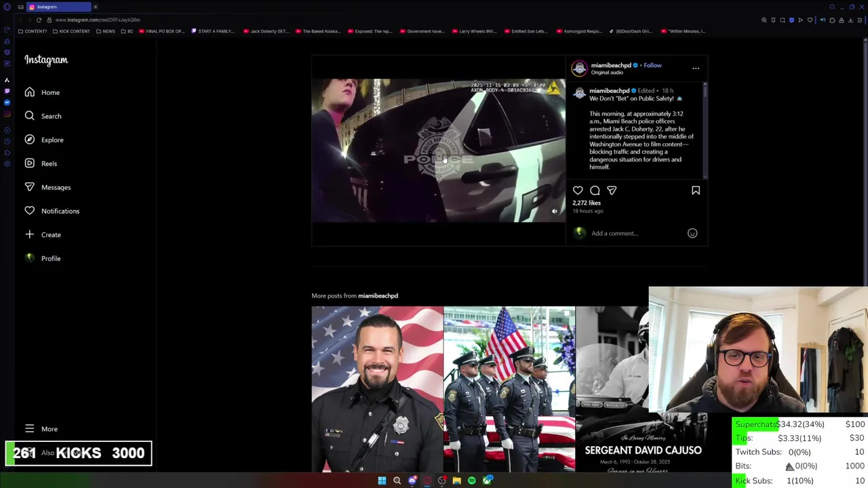Open NEWS bookmark folder
This screenshot has width=868, height=488.
click(105, 31)
